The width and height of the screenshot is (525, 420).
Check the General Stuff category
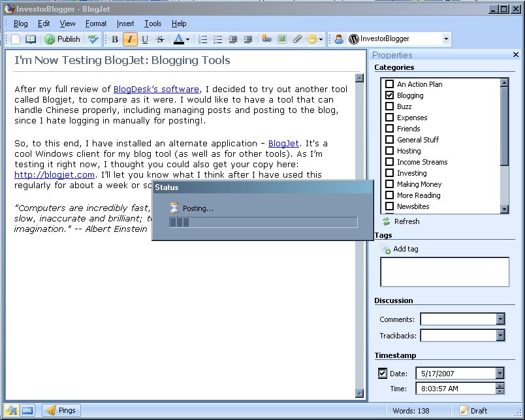[x=389, y=139]
